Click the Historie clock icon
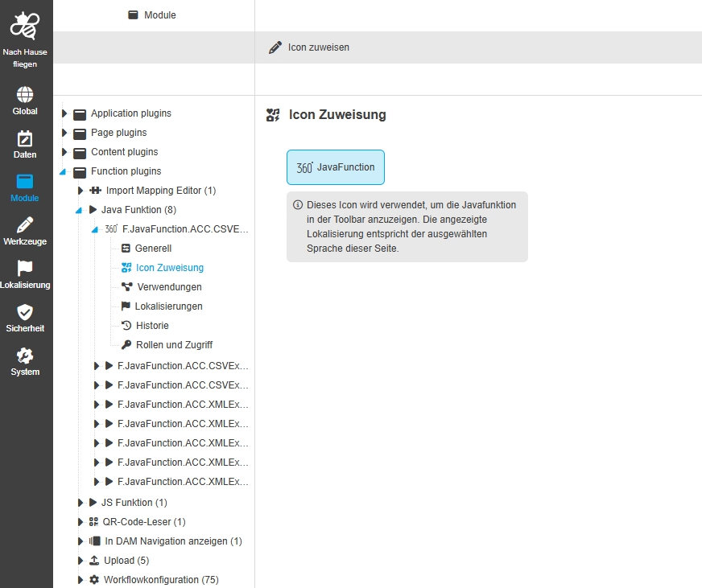Screen dimensions: 702x588 [126, 326]
